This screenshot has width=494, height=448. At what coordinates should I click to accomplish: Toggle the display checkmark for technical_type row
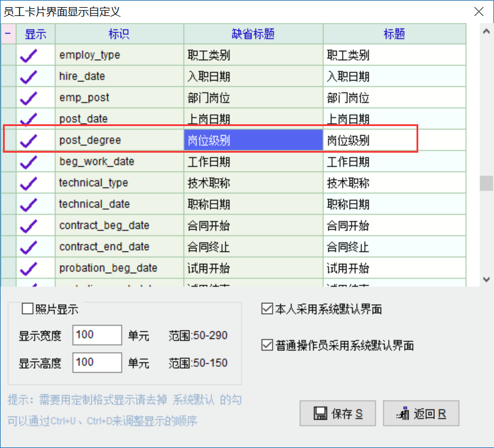pyautogui.click(x=28, y=183)
